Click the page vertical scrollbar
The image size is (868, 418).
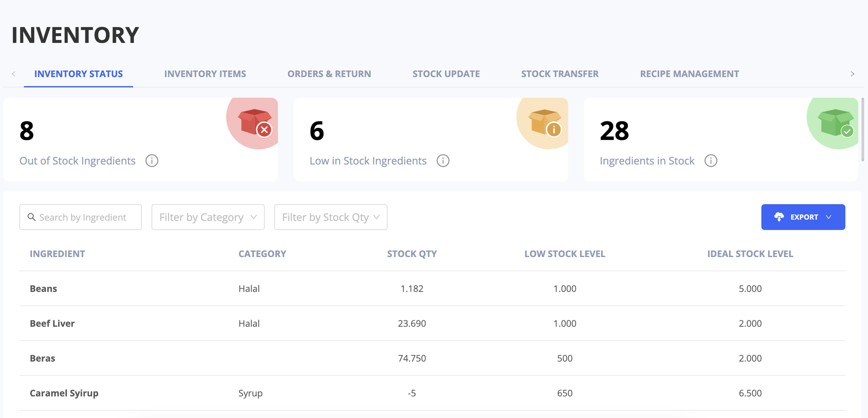(x=863, y=129)
